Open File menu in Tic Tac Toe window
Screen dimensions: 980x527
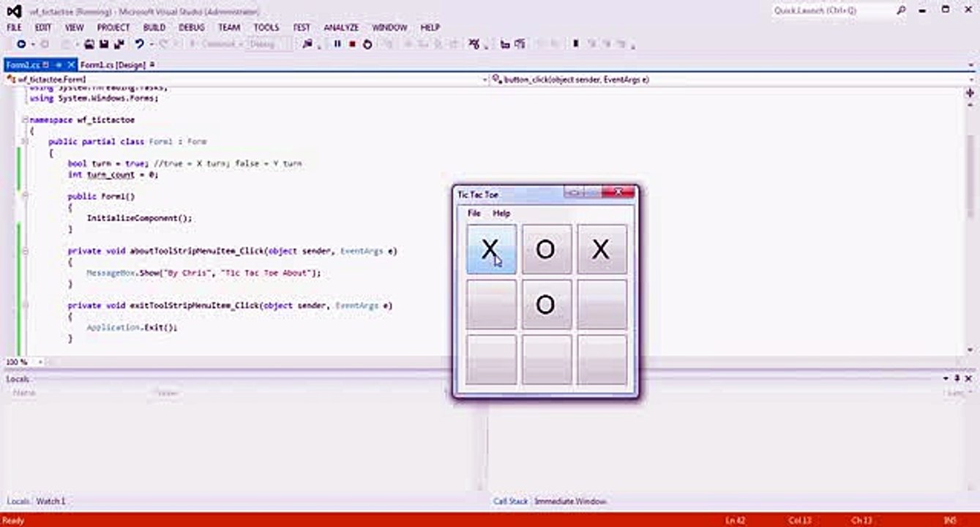[x=474, y=213]
